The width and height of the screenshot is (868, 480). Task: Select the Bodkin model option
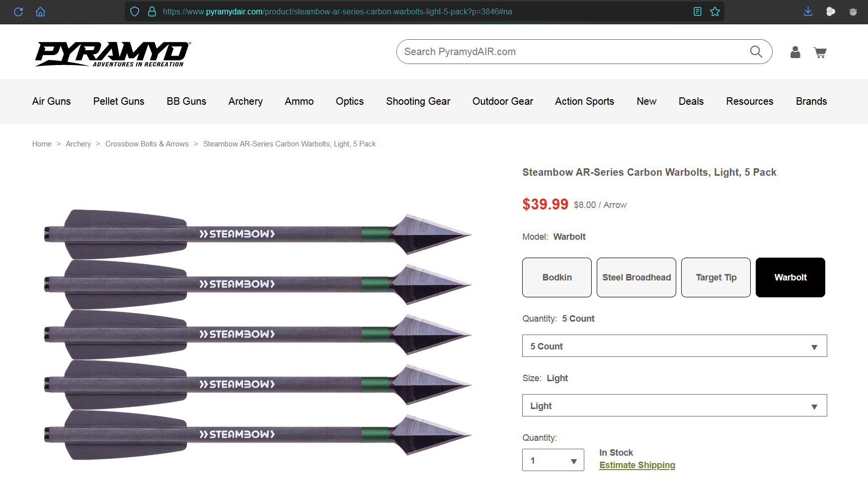click(x=557, y=277)
